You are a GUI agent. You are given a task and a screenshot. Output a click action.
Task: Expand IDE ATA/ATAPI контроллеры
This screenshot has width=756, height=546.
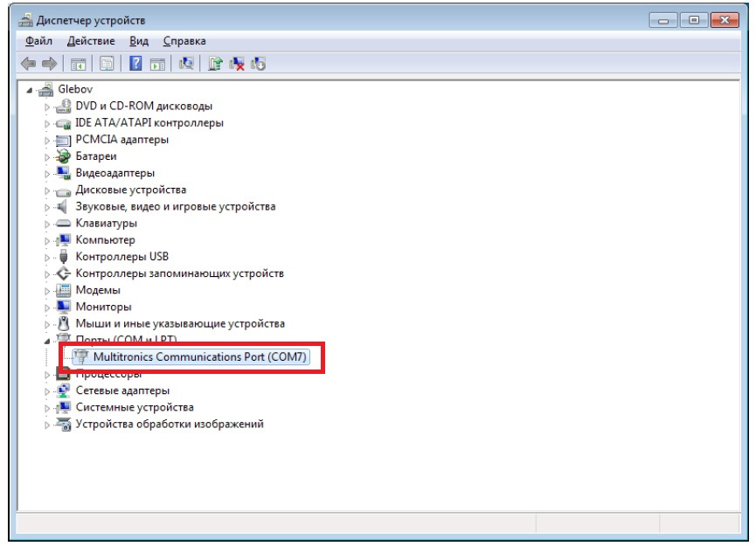[x=47, y=124]
